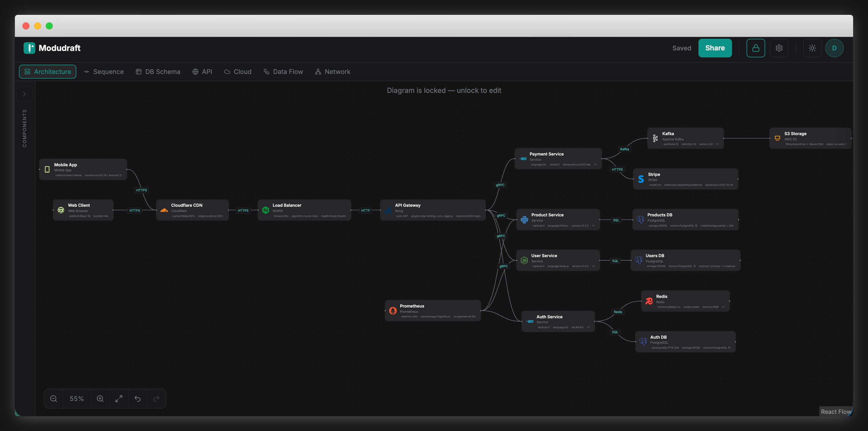Image resolution: width=868 pixels, height=431 pixels.
Task: Select the Web Client globe icon
Action: coord(61,210)
